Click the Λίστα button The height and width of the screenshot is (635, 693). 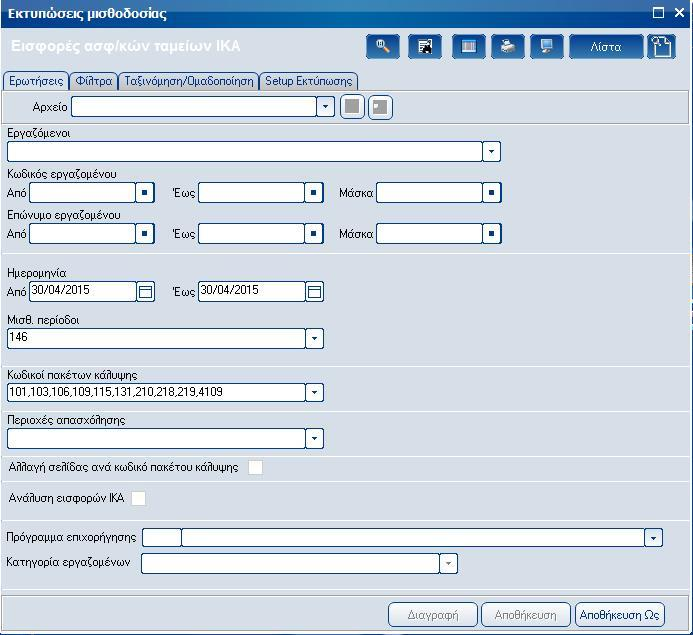point(606,46)
